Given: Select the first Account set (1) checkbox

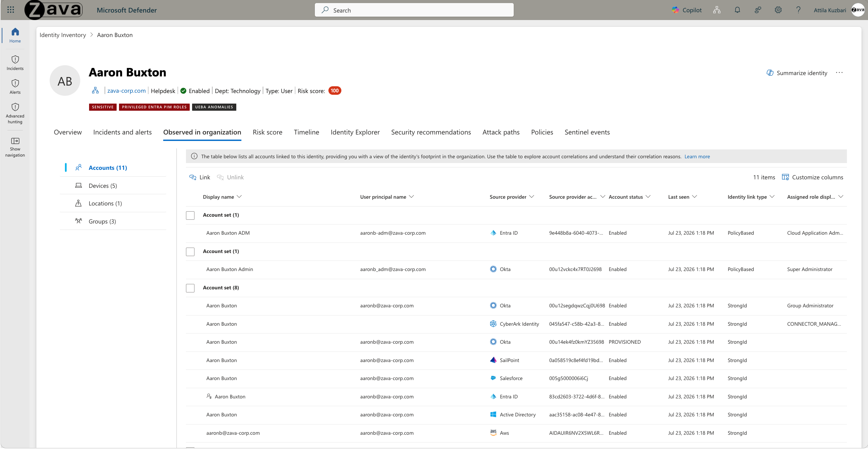Looking at the screenshot, I should click(190, 215).
